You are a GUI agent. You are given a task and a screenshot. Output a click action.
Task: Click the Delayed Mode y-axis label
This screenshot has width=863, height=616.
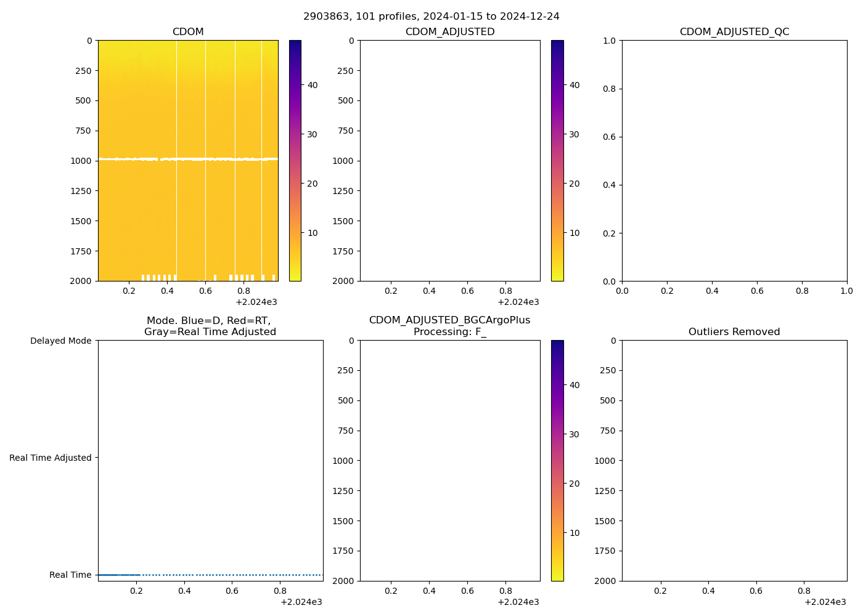click(60, 341)
